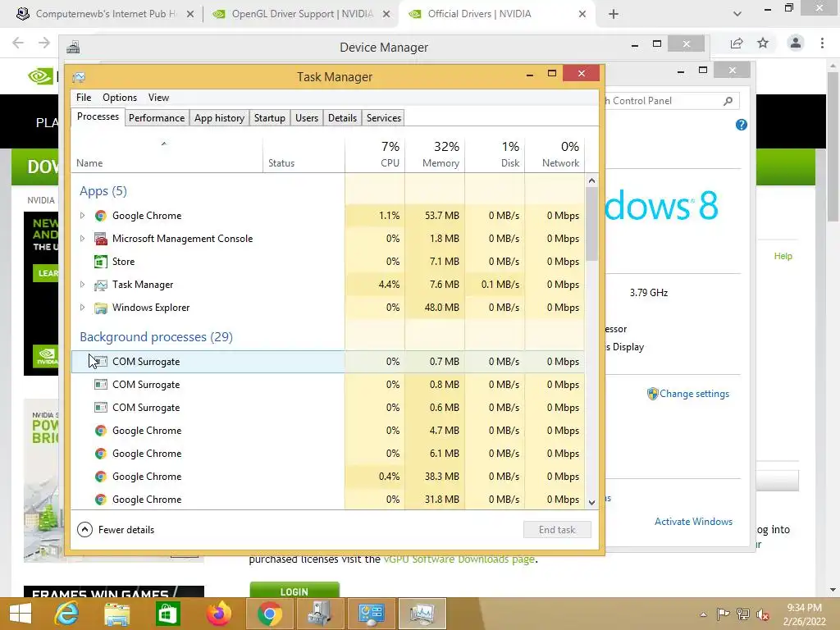840x630 pixels.
Task: Click the Control Panel search magnifier icon
Action: (x=728, y=101)
